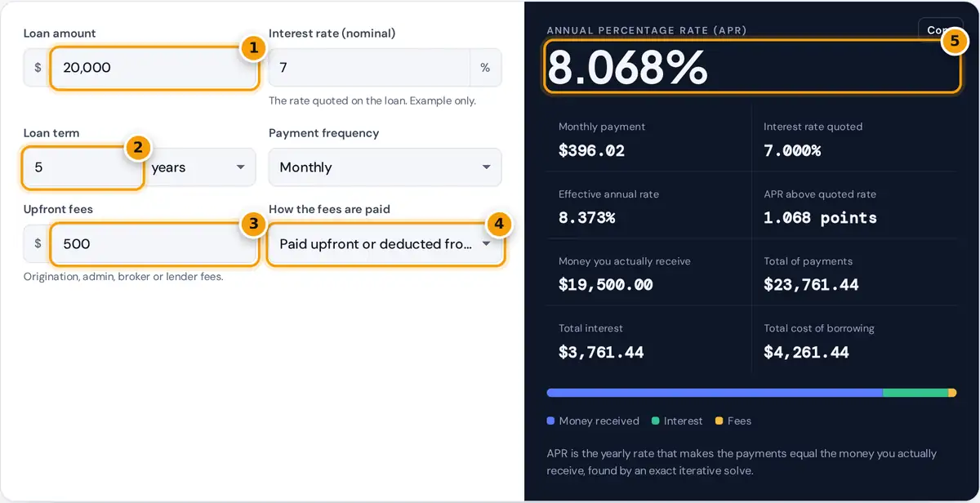Open the How the fees are paid dropdown

385,244
